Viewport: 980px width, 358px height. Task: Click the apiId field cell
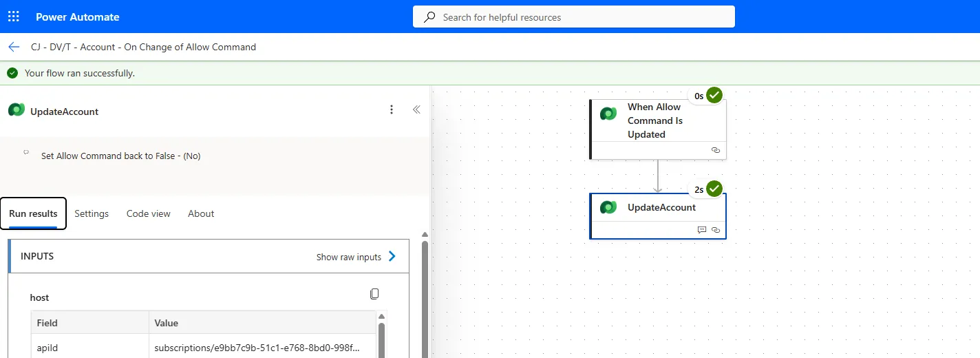[x=90, y=348]
